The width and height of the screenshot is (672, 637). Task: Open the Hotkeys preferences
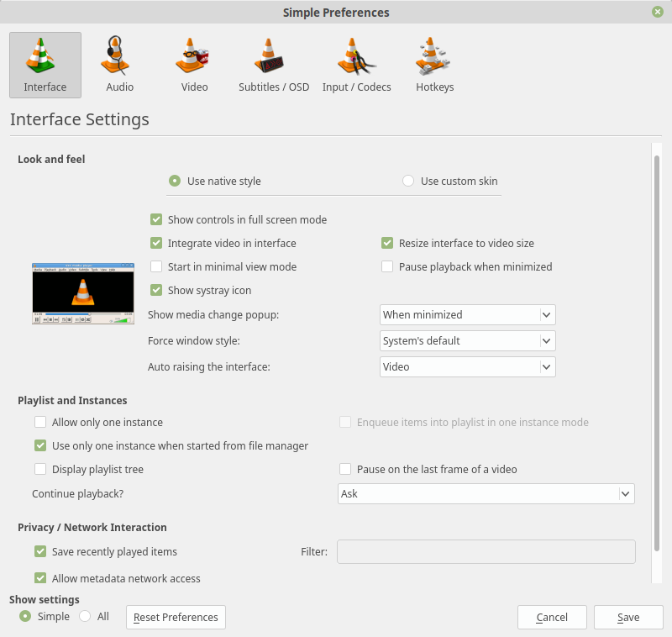point(434,65)
